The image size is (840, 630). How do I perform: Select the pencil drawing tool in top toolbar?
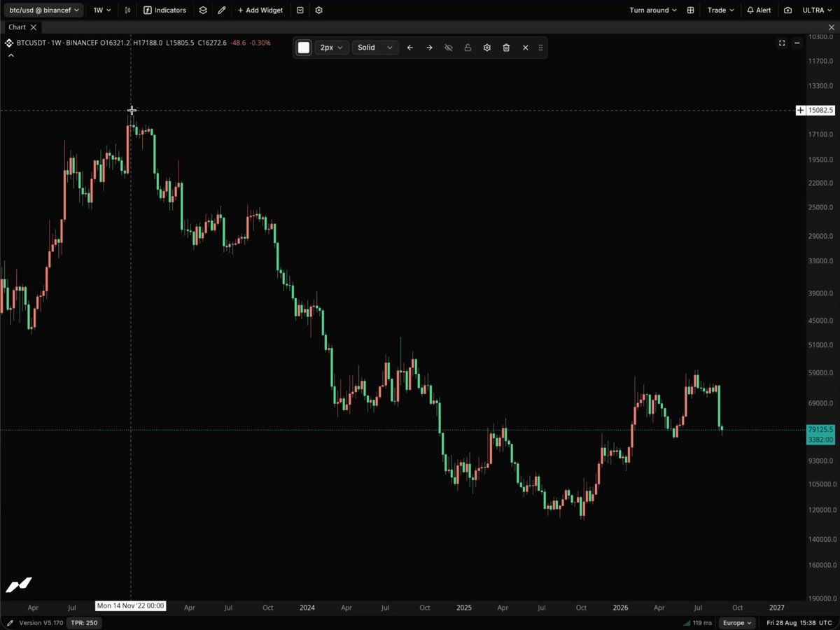click(x=222, y=10)
